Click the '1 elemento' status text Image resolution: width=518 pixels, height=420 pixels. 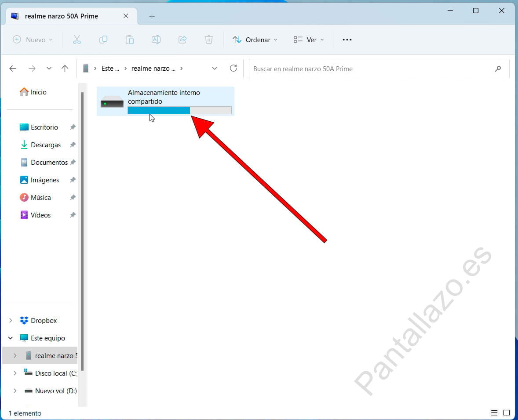coord(25,413)
